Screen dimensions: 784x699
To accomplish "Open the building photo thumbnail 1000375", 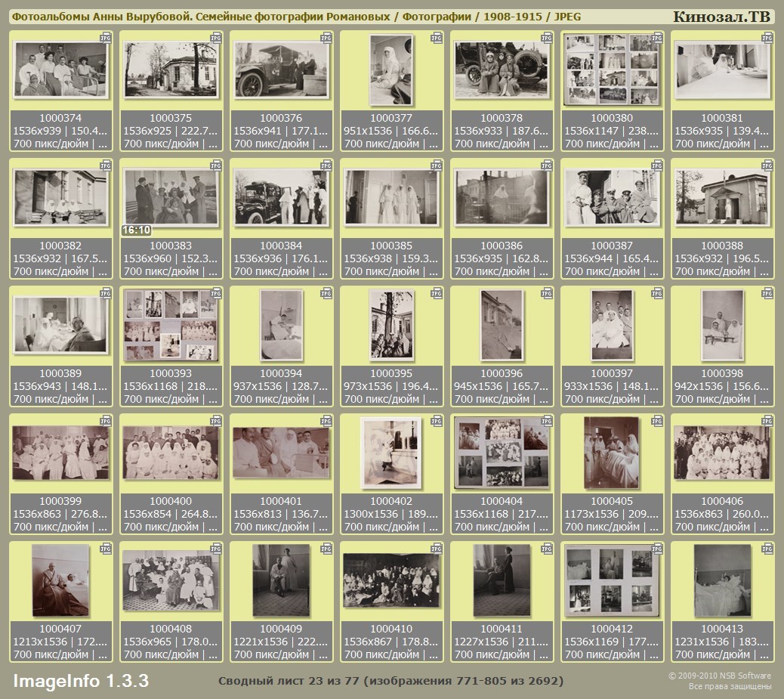I will (x=171, y=70).
